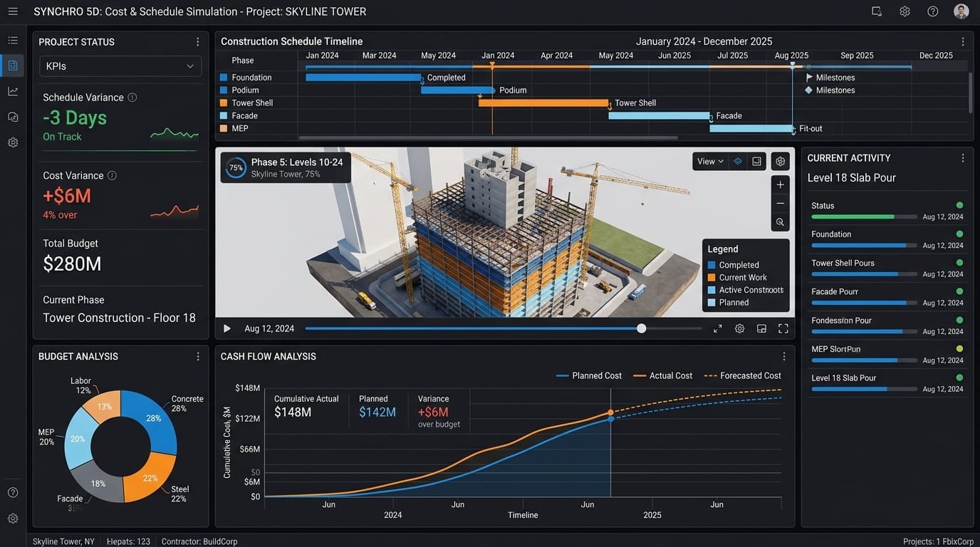The image size is (980, 547).
Task: Open settings gear in top title bar
Action: (905, 11)
